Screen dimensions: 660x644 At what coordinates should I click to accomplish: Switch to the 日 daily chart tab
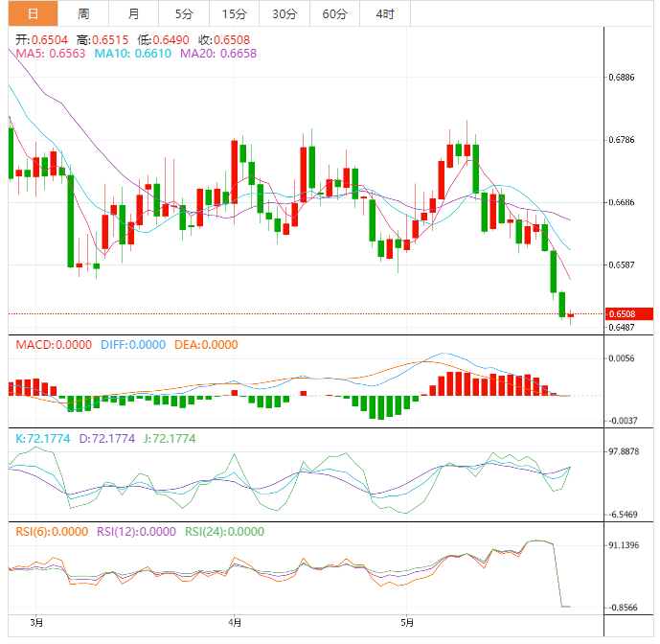click(x=33, y=13)
